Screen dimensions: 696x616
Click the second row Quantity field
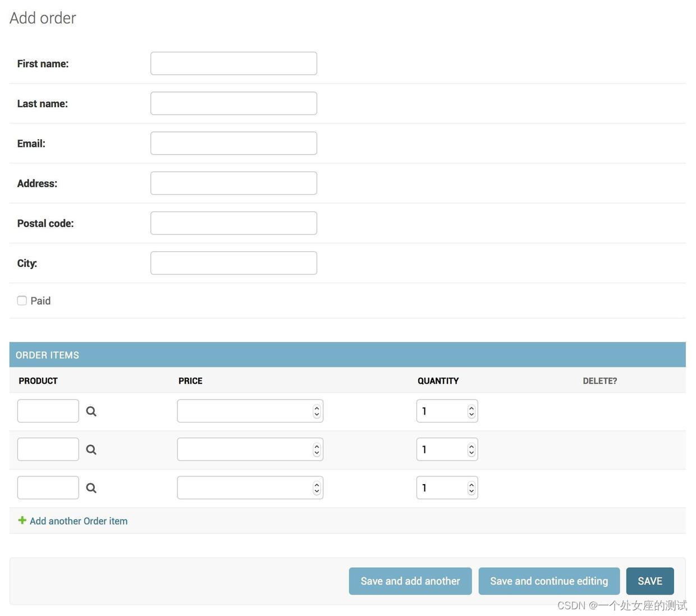[x=447, y=449]
